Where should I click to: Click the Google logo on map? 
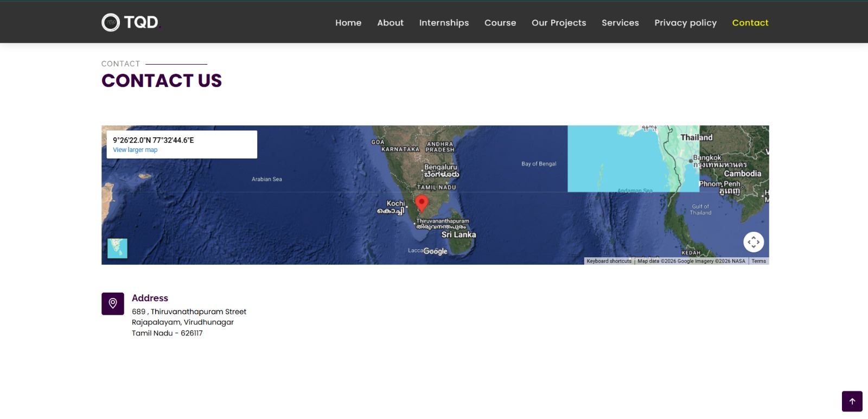435,251
